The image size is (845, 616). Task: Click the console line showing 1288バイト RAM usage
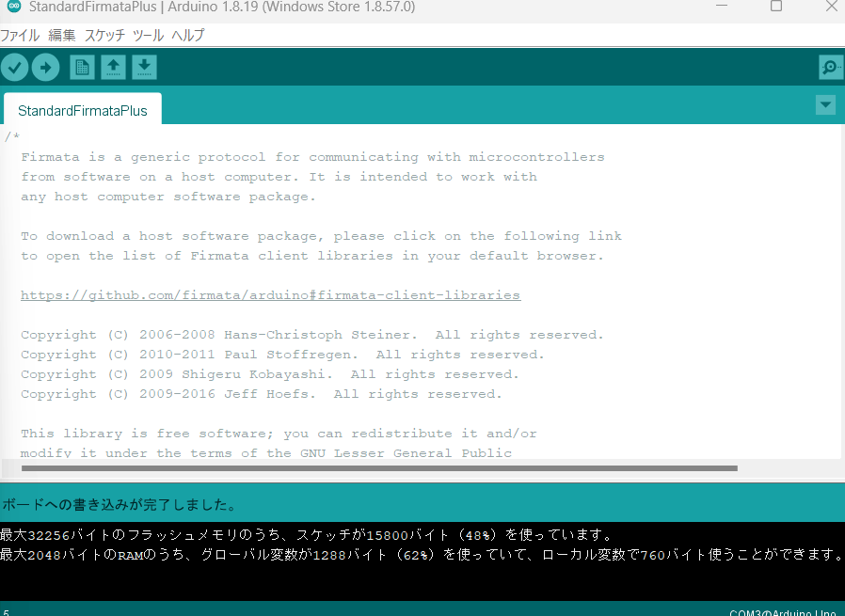coord(422,555)
